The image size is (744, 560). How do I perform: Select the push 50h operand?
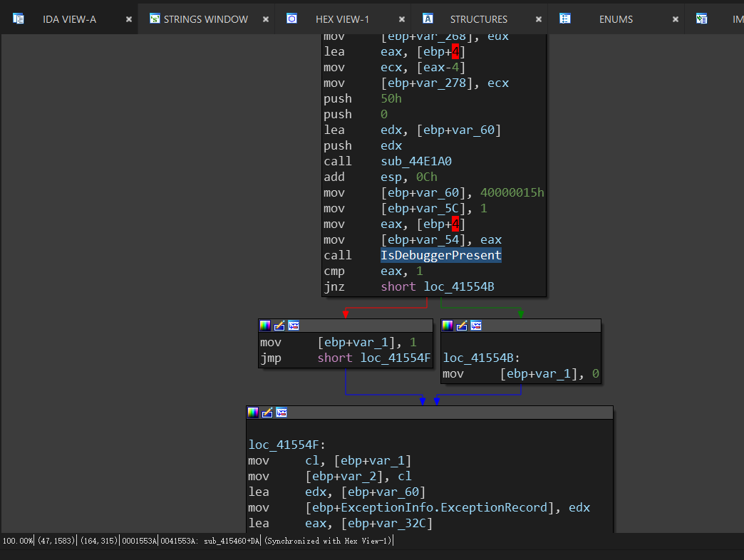tap(391, 98)
